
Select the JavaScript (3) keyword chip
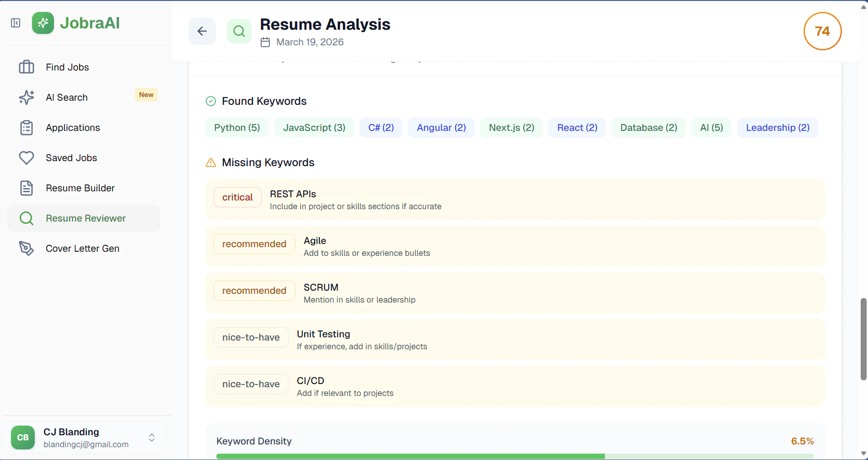click(x=314, y=128)
